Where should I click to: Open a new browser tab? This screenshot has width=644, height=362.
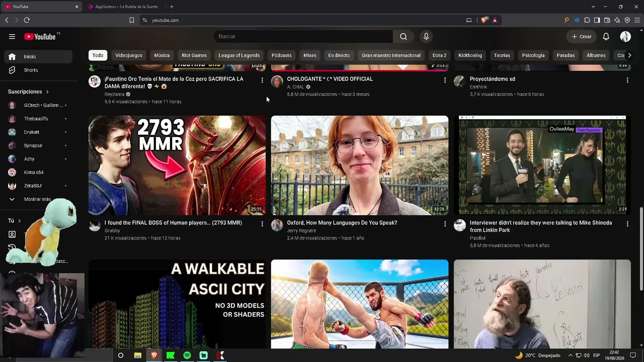coord(172,7)
